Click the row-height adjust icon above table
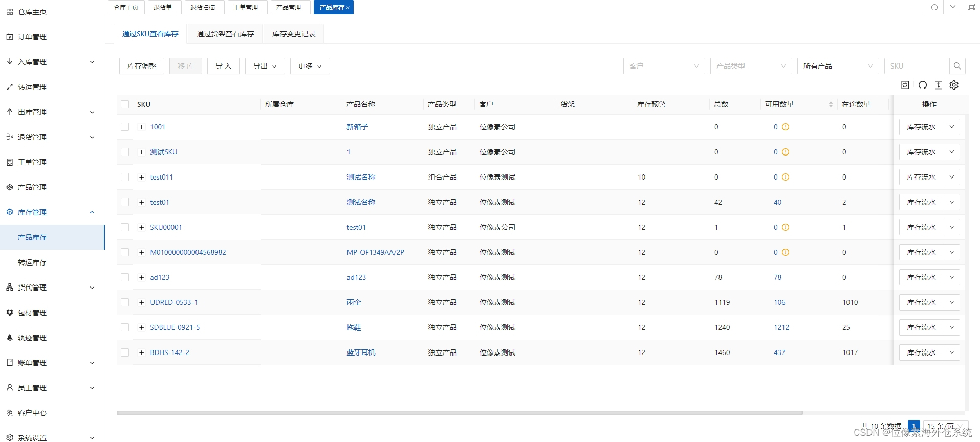 point(939,85)
